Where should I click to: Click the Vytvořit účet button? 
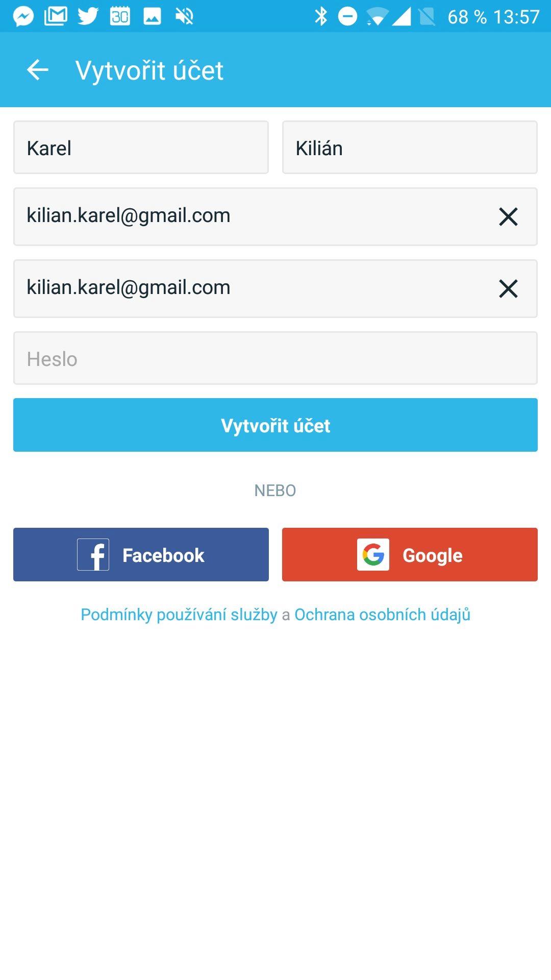click(x=275, y=425)
